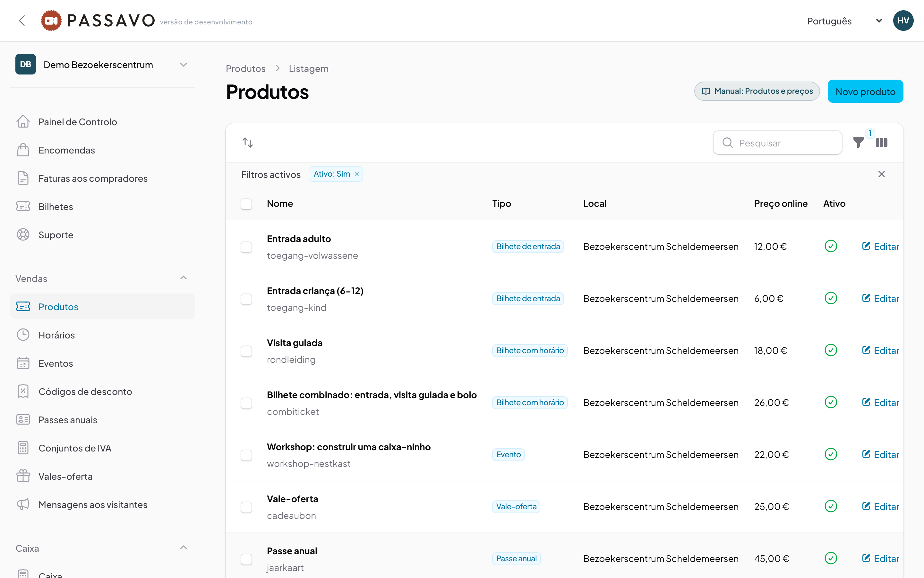The height and width of the screenshot is (578, 924).
Task: Tick checkbox for Visita guiada
Action: 246,351
